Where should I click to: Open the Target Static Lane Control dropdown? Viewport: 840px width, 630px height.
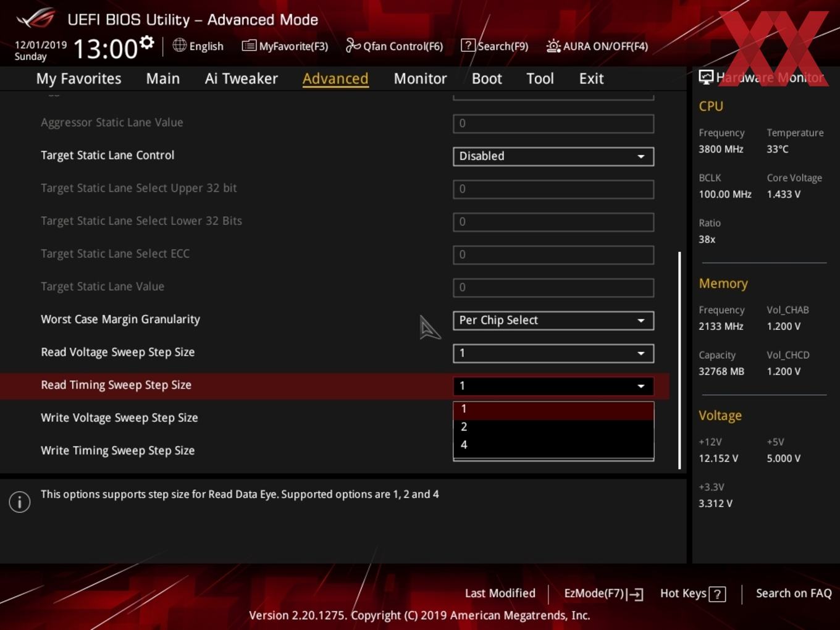pos(553,156)
